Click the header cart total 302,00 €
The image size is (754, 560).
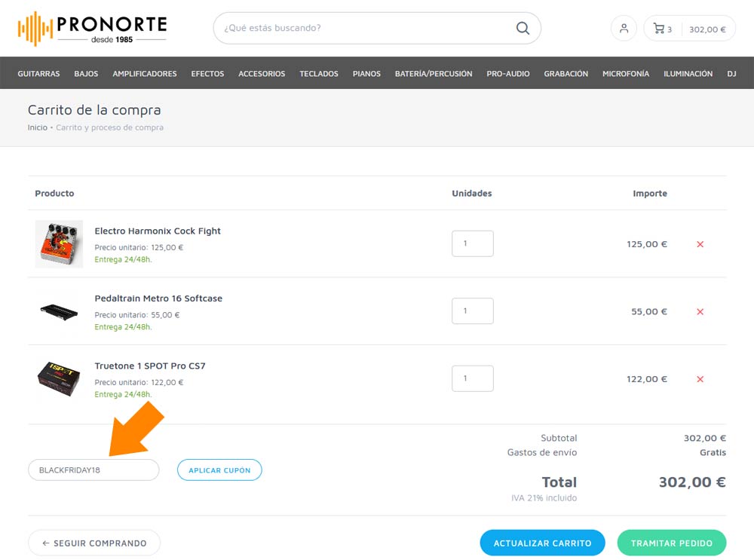707,29
